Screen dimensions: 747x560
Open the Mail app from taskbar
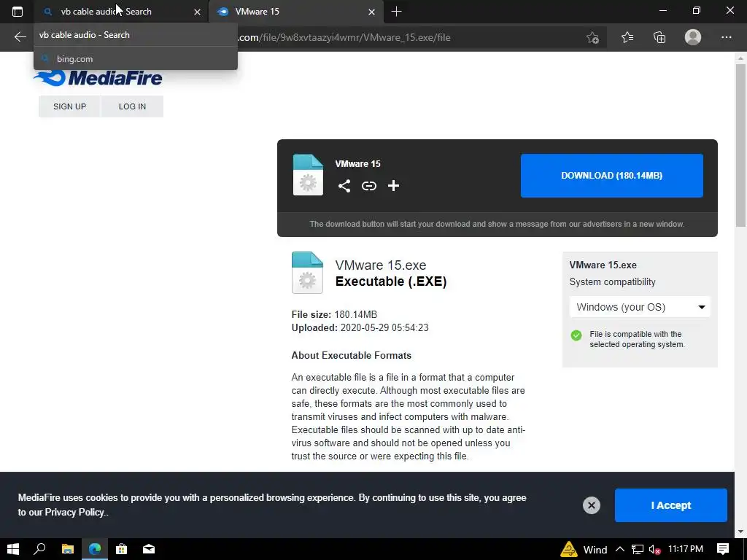(x=149, y=549)
